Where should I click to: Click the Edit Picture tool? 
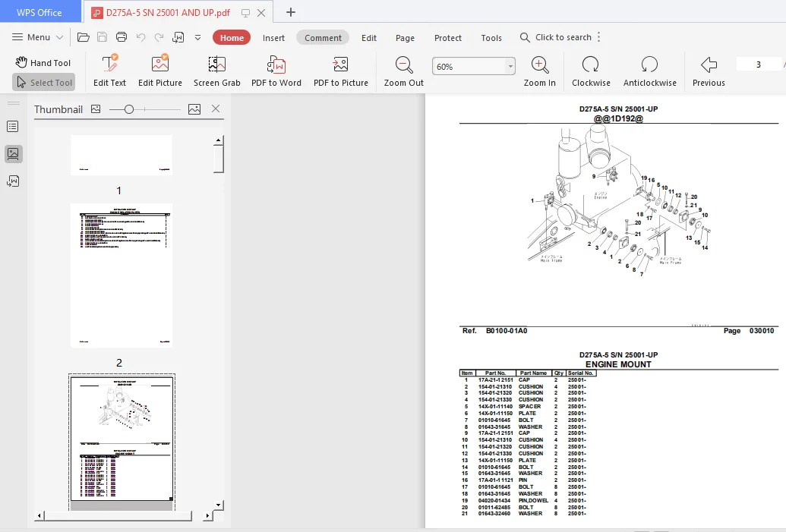pos(160,71)
